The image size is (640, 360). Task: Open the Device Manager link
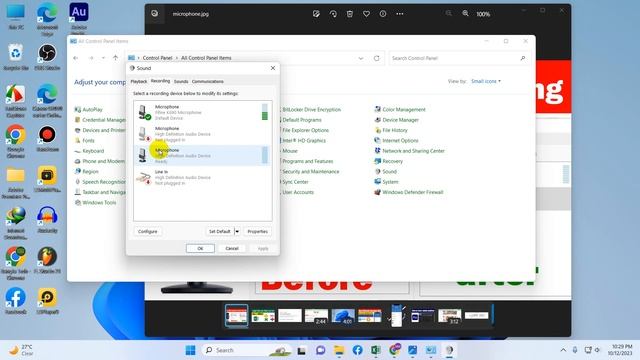(400, 120)
